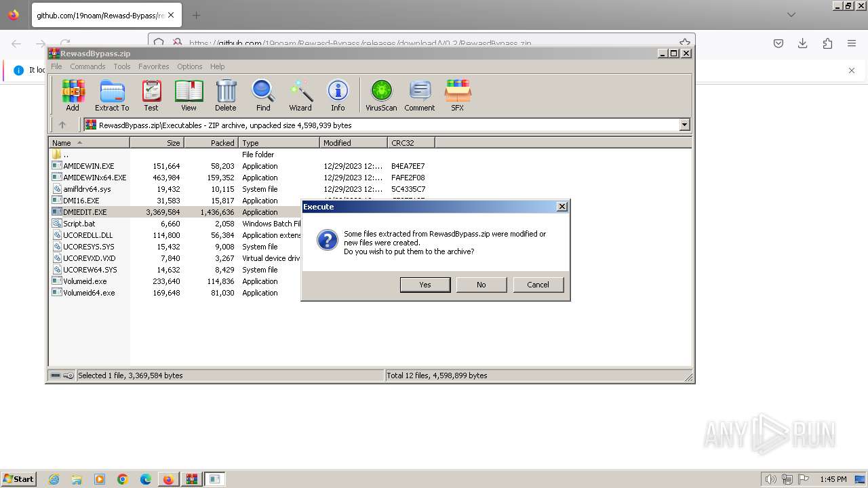Sort by Modified column header

click(x=354, y=143)
